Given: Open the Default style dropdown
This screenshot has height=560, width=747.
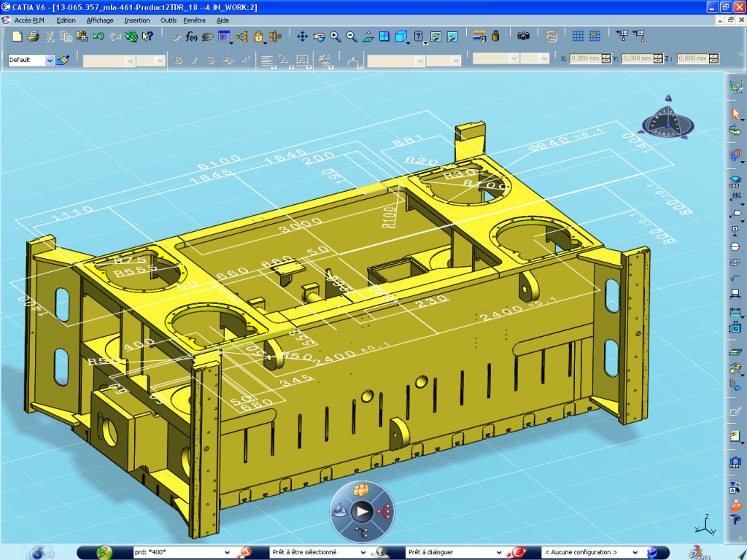Looking at the screenshot, I should tap(50, 61).
